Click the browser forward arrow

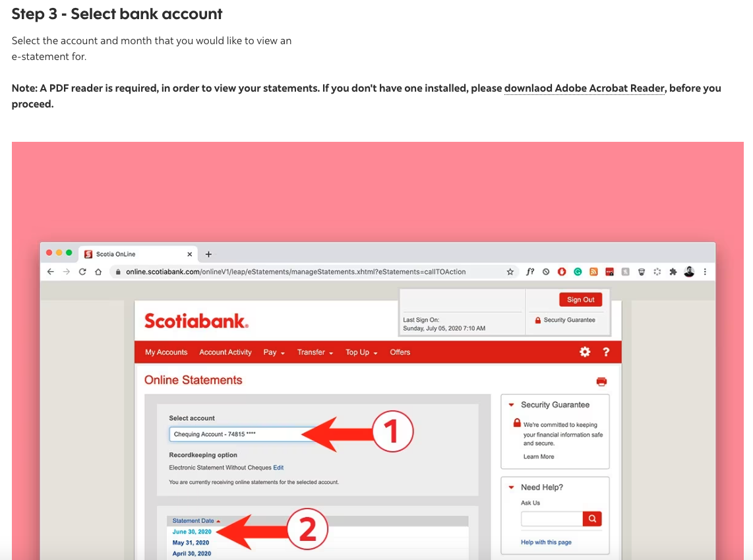tap(67, 272)
